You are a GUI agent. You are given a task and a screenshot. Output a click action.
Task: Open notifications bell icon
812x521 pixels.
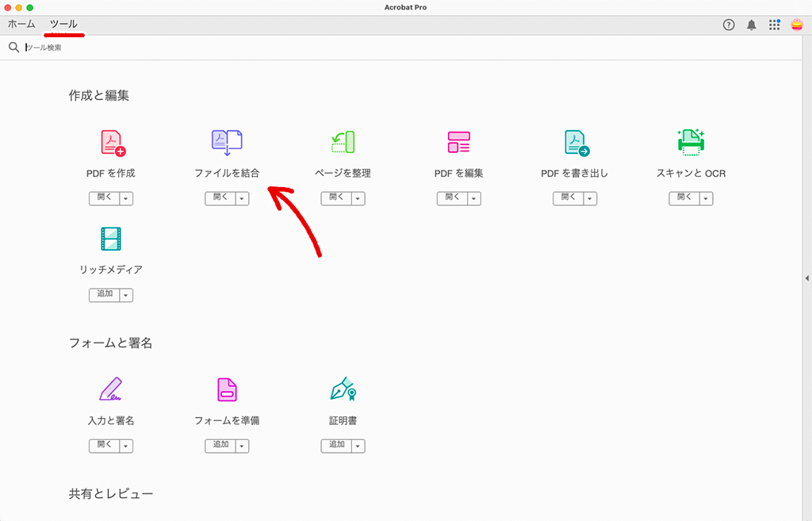[752, 25]
